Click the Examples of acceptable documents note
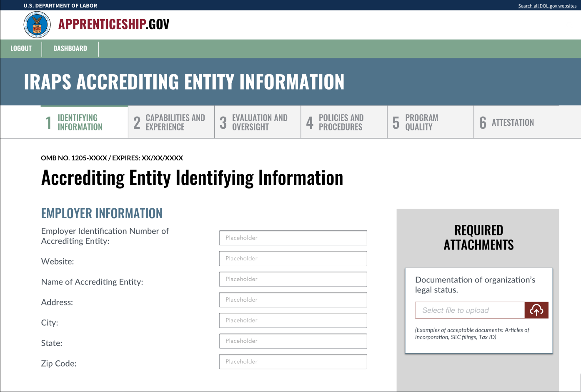The width and height of the screenshot is (581, 392). tap(472, 334)
